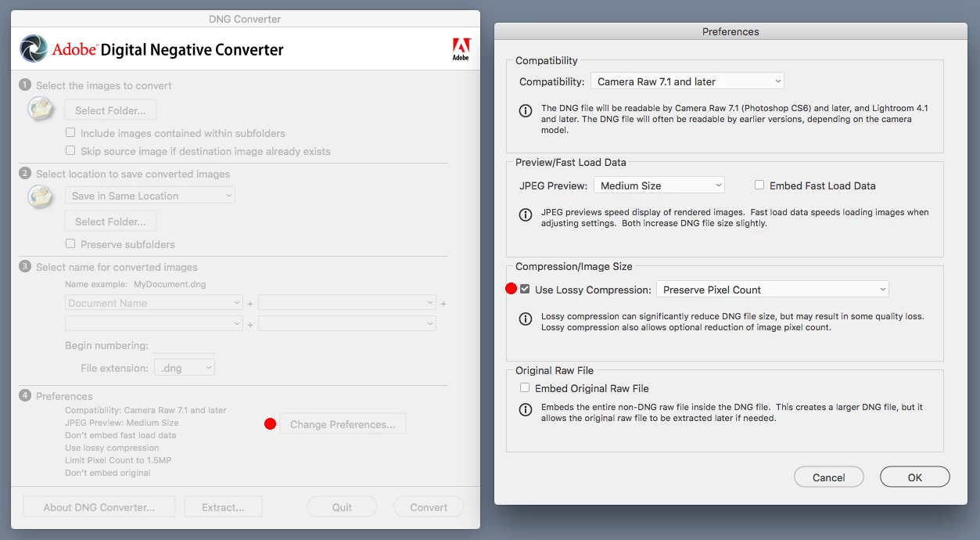Check Embed Original Raw File option
This screenshot has width=980, height=540.
click(x=525, y=388)
